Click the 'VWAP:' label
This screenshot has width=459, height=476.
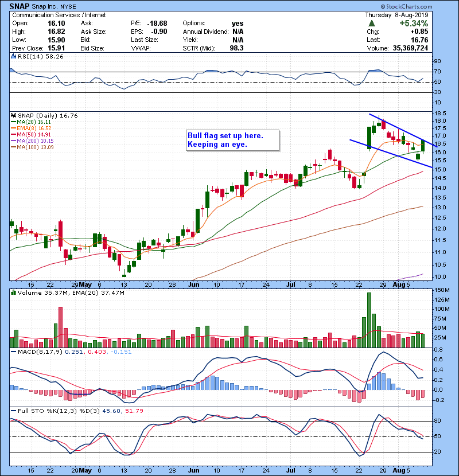[x=141, y=48]
